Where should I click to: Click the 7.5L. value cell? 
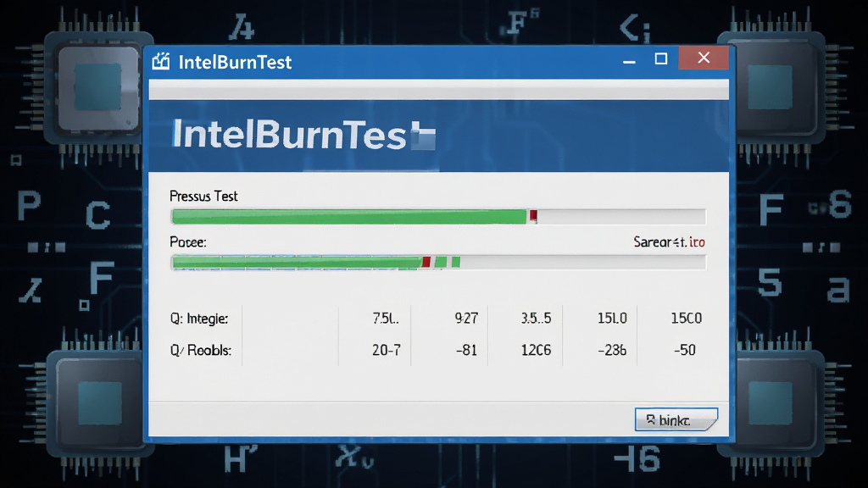pyautogui.click(x=386, y=319)
